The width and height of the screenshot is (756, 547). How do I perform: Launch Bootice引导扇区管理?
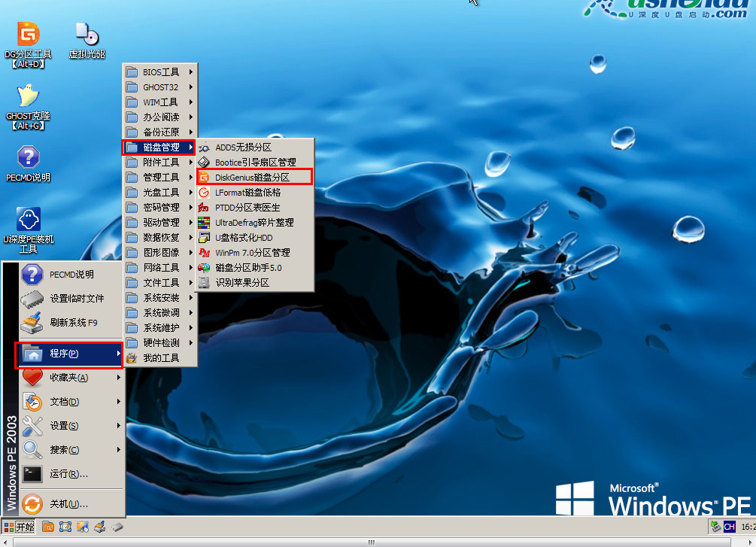(x=254, y=162)
